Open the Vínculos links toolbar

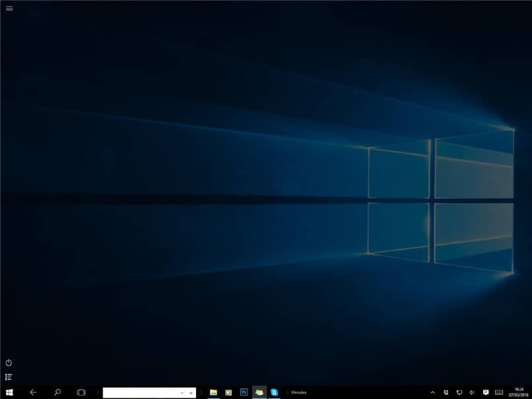298,392
